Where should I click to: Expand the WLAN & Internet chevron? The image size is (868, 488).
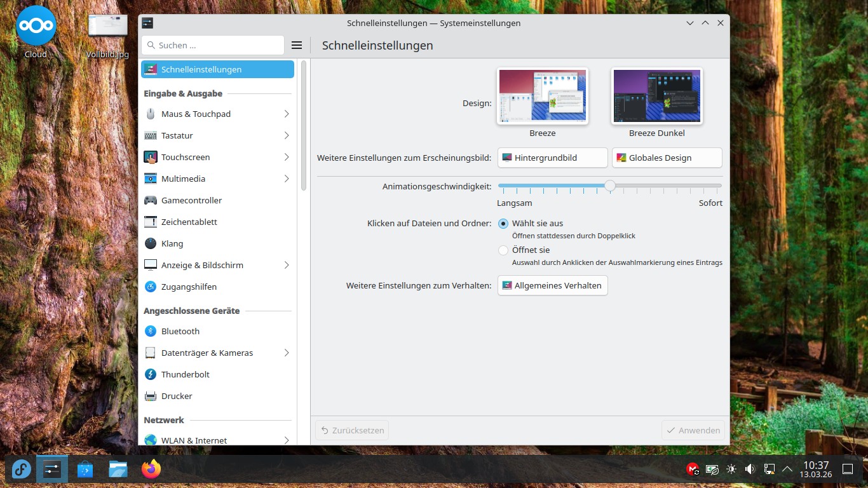pyautogui.click(x=287, y=440)
